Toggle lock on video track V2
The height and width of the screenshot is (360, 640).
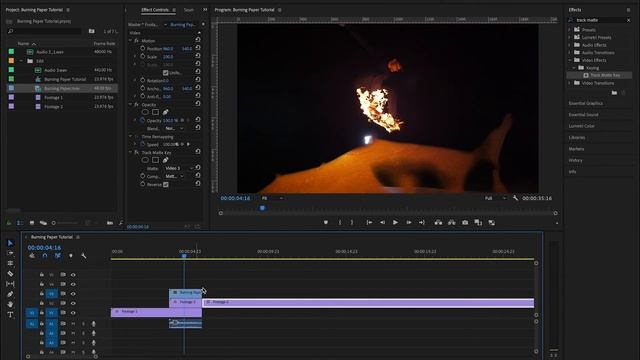pos(42,303)
